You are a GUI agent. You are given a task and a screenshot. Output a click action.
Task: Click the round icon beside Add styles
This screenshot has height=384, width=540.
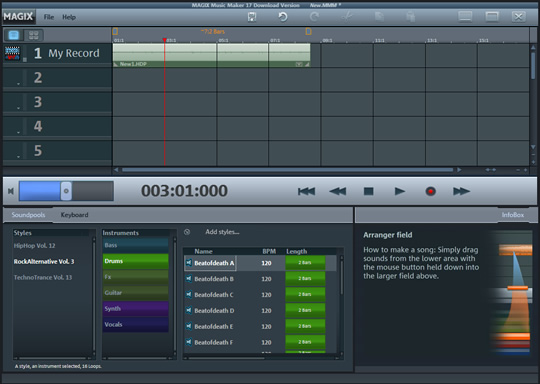(x=187, y=232)
